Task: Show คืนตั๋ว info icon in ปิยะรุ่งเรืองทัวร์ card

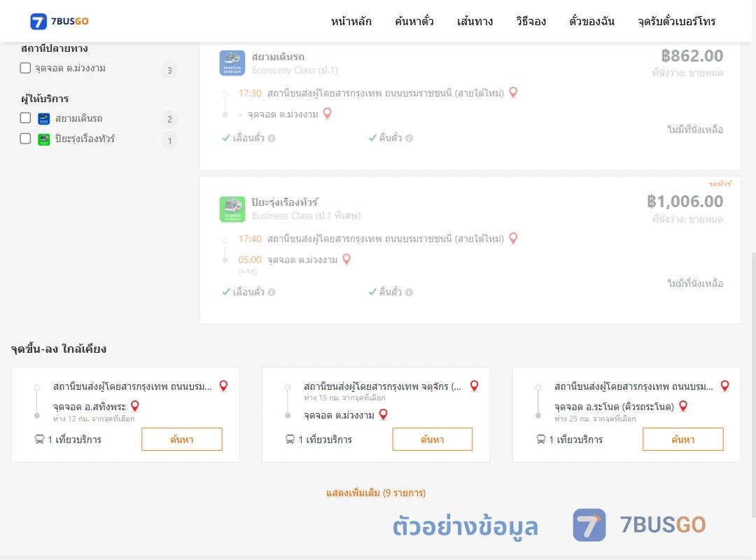Action: pos(409,293)
